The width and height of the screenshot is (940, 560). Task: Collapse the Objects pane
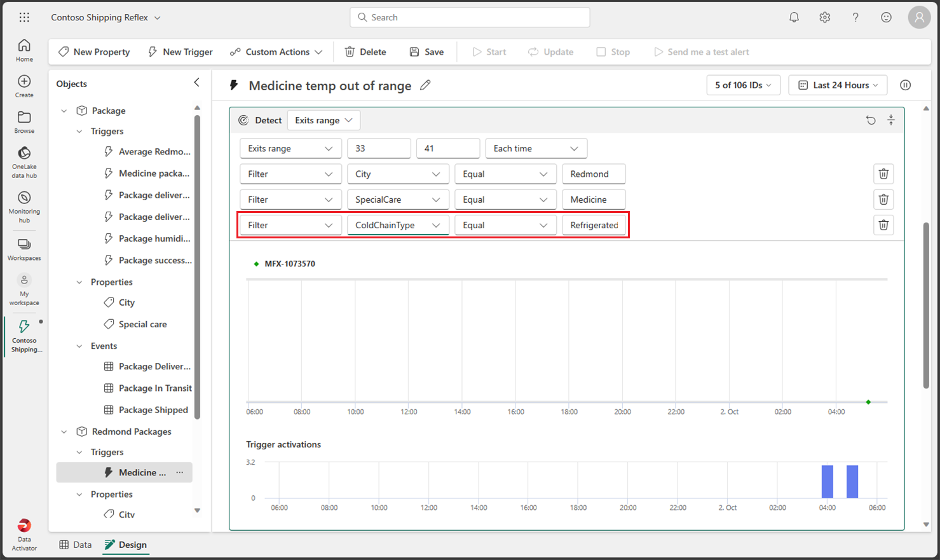[x=196, y=83]
